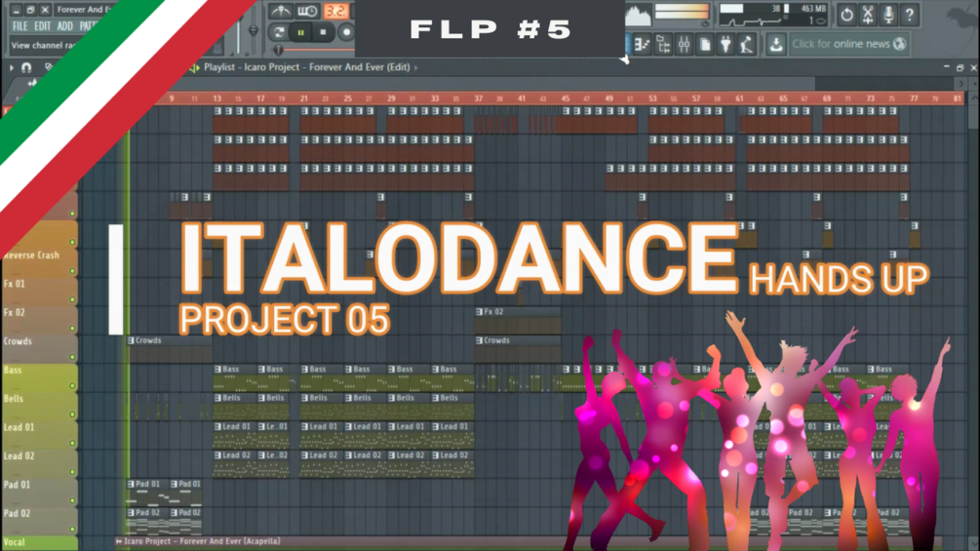
Task: Open the first Pad 02 clip menu icon
Action: pos(131,513)
